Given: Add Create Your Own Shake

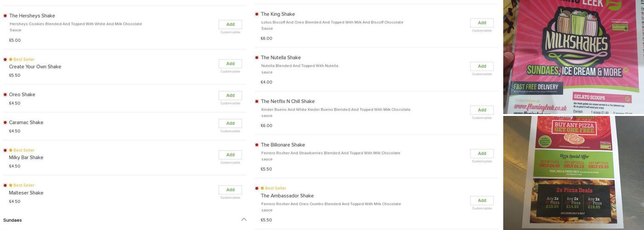Looking at the screenshot, I should pos(230,64).
